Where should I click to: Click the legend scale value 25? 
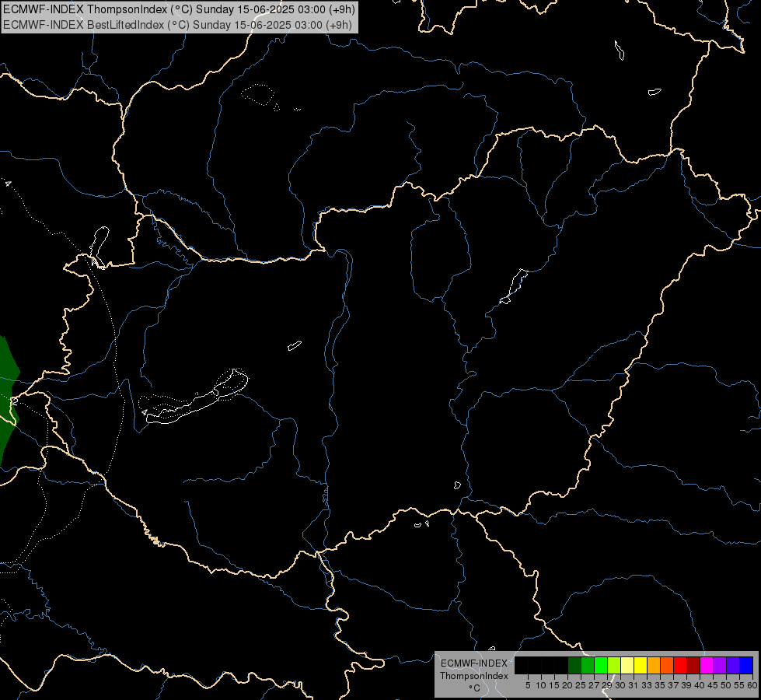[x=581, y=685]
